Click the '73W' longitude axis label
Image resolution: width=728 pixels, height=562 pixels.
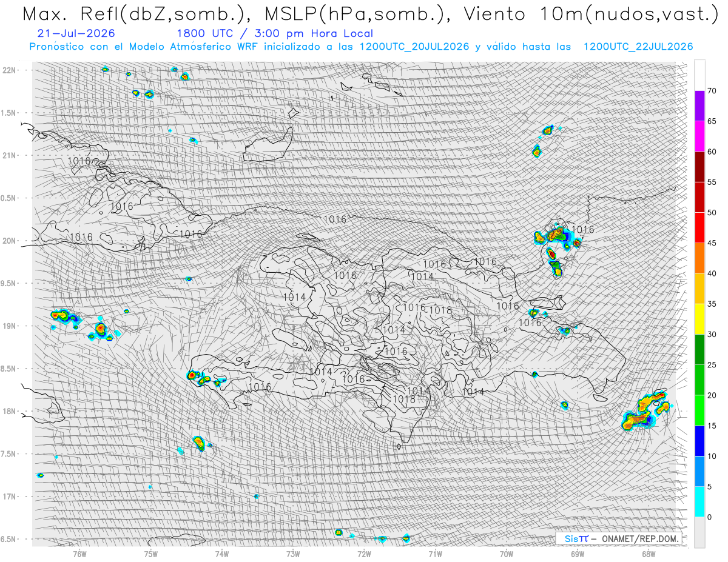tap(293, 554)
